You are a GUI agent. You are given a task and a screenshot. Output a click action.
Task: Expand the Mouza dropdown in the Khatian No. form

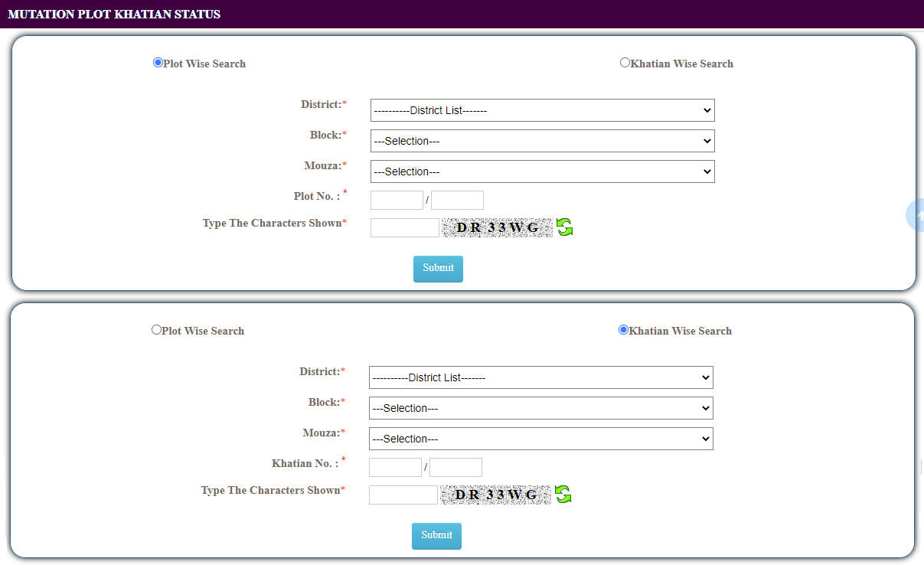point(540,439)
